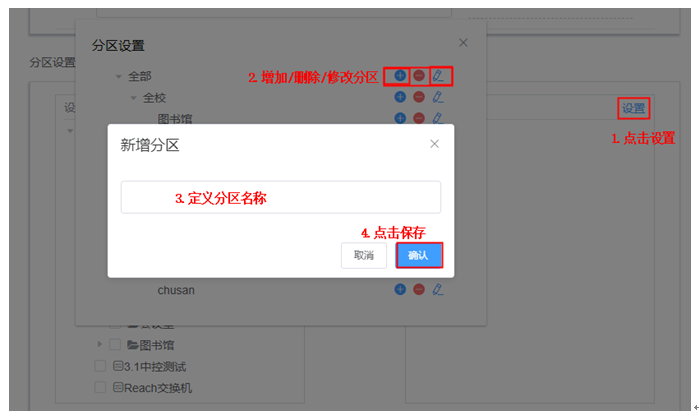The width and height of the screenshot is (699, 416).
Task: Expand the 图书馆 folder in the device tree
Action: click(98, 345)
